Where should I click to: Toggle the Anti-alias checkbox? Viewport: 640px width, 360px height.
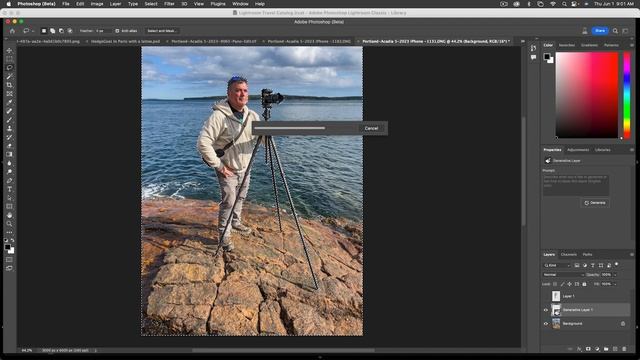click(117, 31)
